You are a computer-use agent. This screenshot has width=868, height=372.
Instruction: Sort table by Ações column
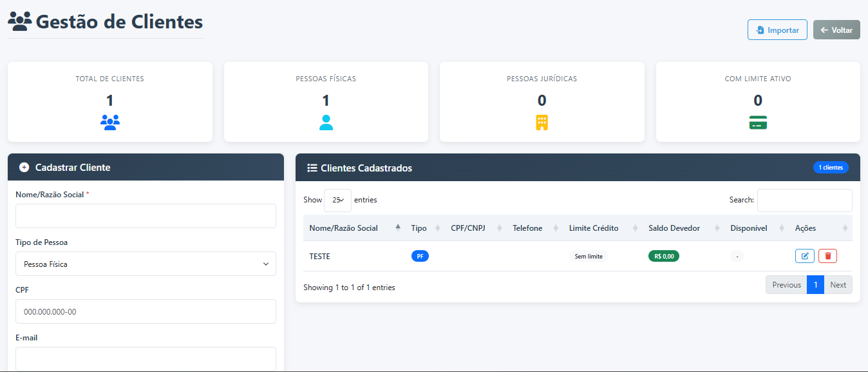coord(820,228)
